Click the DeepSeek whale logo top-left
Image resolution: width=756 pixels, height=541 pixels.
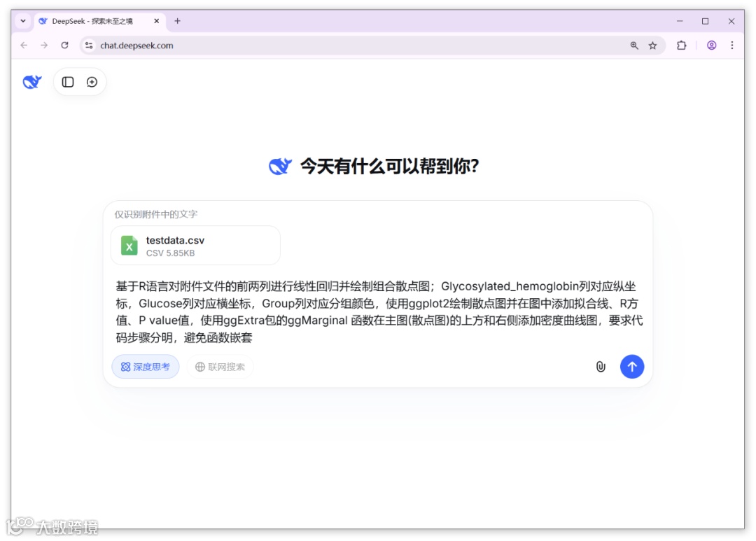click(32, 82)
